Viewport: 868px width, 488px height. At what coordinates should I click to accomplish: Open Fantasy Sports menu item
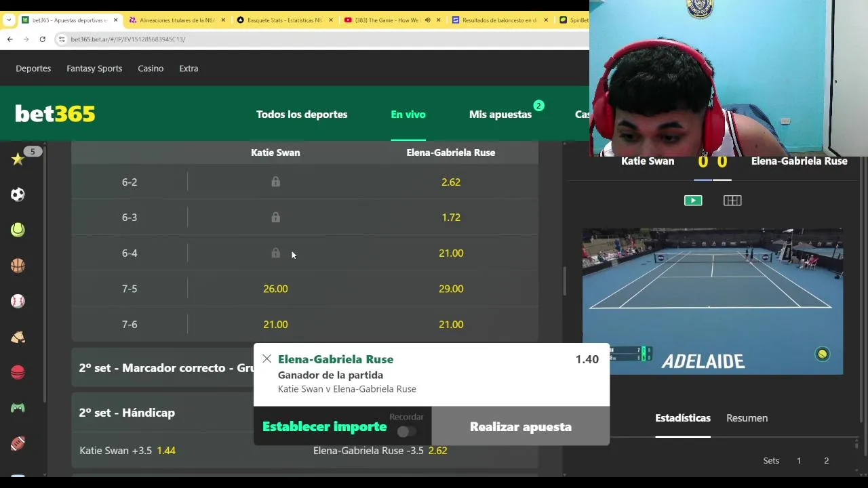point(94,68)
